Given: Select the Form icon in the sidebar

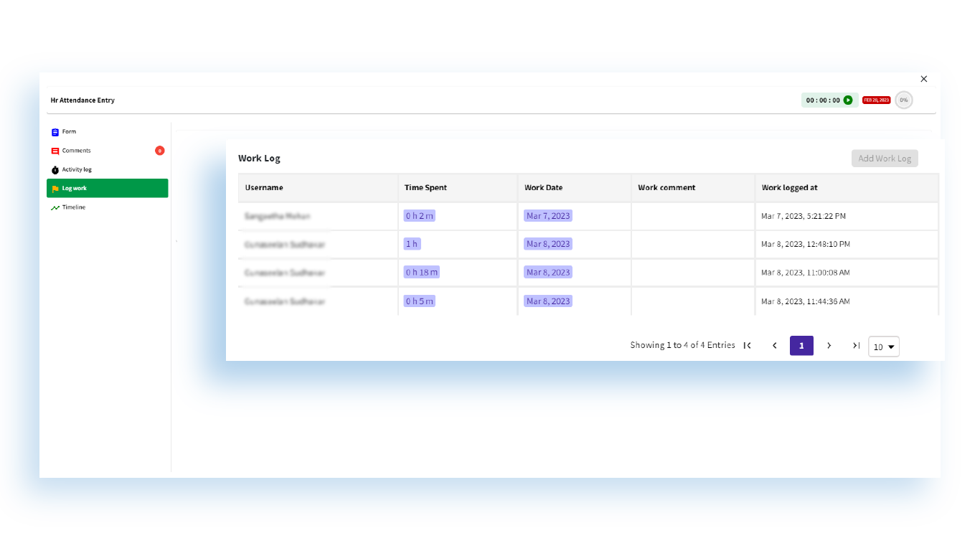Looking at the screenshot, I should click(x=55, y=131).
